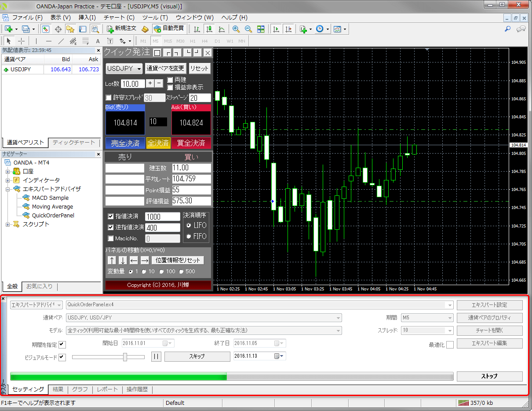Open the new chart toolbar icon
532x411 pixels.
tap(8, 29)
